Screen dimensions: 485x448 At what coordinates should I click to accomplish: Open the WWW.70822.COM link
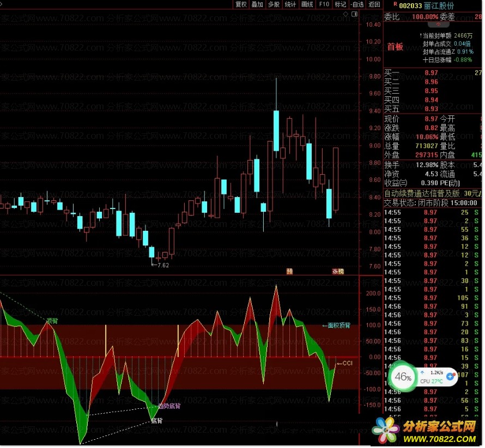[x=440, y=439]
